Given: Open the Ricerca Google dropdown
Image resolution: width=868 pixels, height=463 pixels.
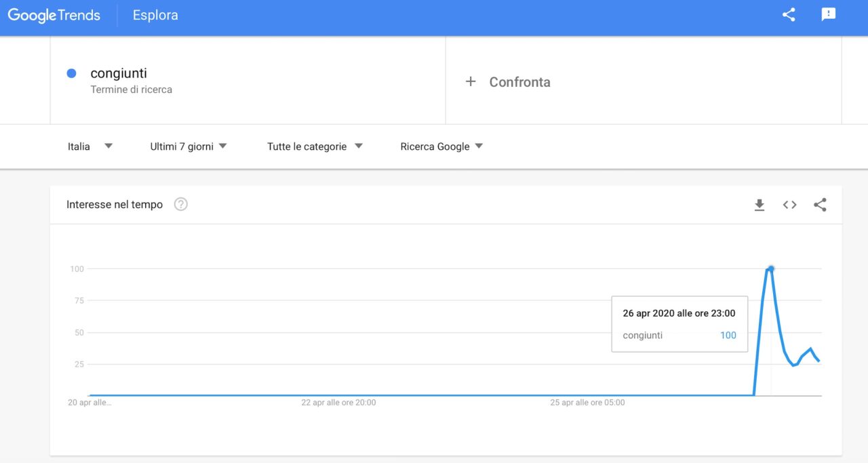Looking at the screenshot, I should (x=441, y=146).
